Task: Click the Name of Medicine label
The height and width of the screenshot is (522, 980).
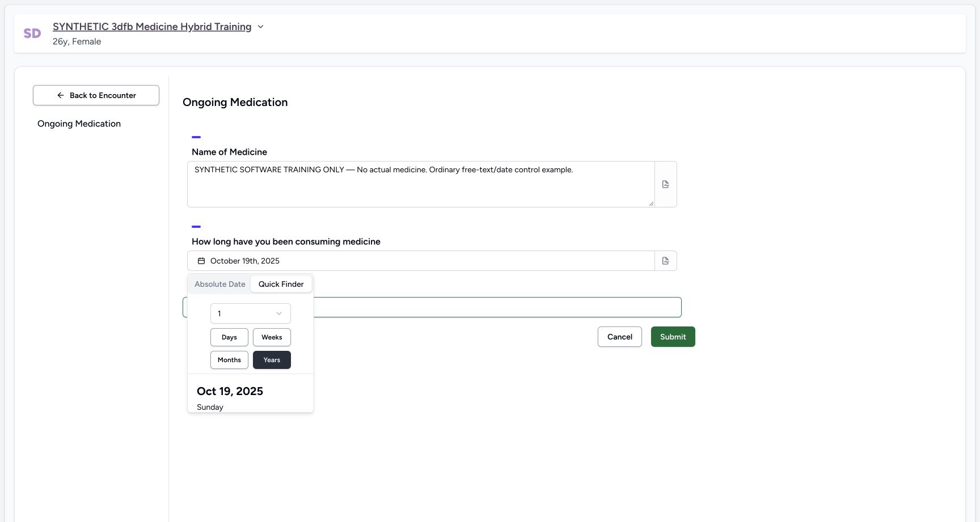Action: tap(229, 152)
